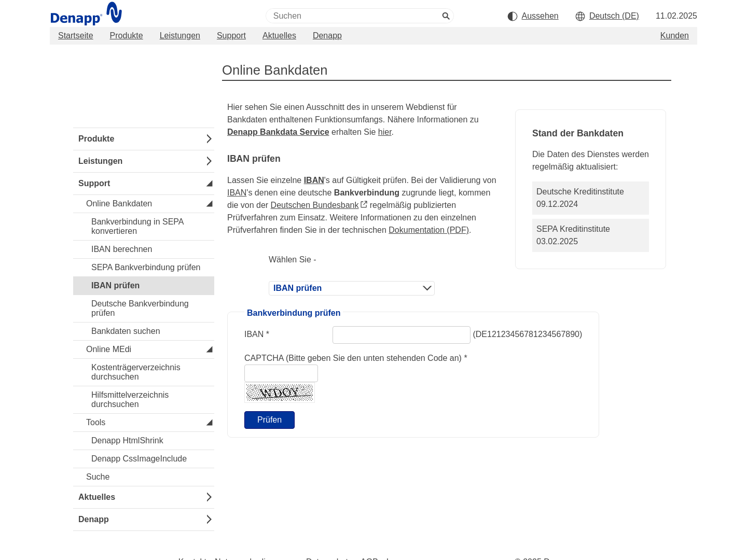Viewport: 747px width, 560px height.
Task: Focus the CAPTCHA code input field
Action: [x=281, y=373]
